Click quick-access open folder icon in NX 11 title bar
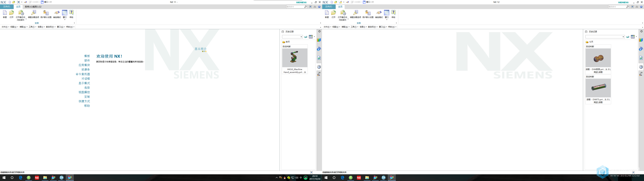This screenshot has height=181, width=644. 14,2
